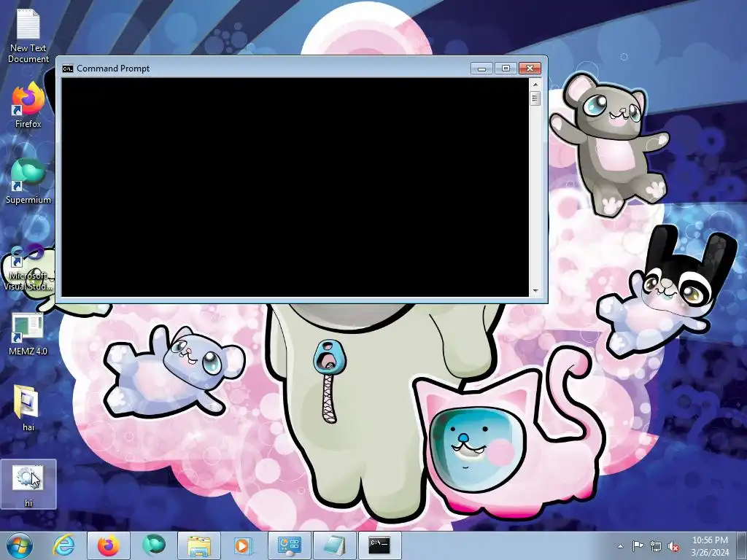Close the Command Prompt window

530,69
